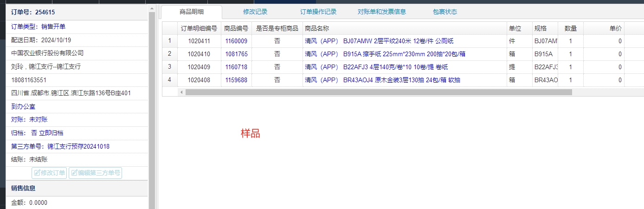Click 中国农业银行股份有限公司 customer name

coord(47,53)
